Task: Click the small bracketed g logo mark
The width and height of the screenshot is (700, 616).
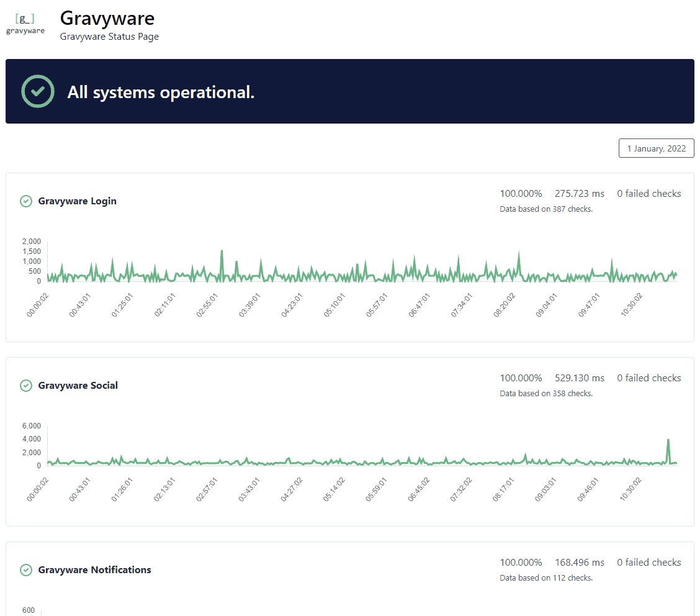Action: [25, 19]
